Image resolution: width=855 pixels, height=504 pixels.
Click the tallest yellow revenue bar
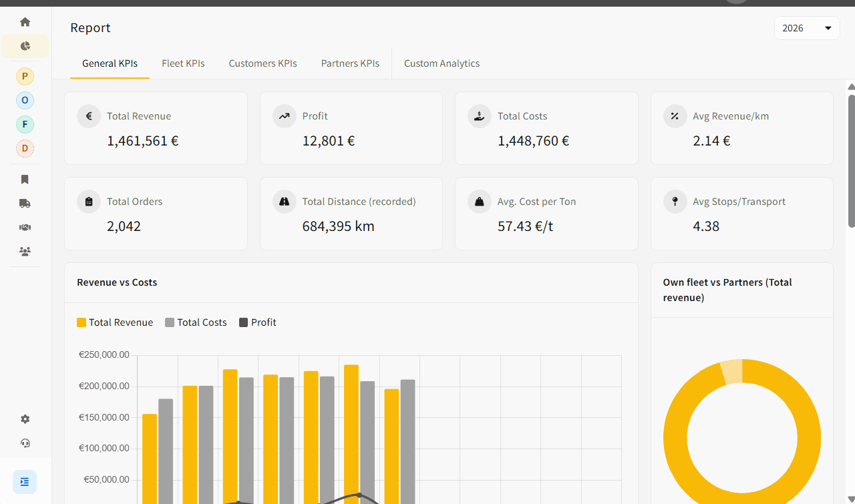pos(351,434)
